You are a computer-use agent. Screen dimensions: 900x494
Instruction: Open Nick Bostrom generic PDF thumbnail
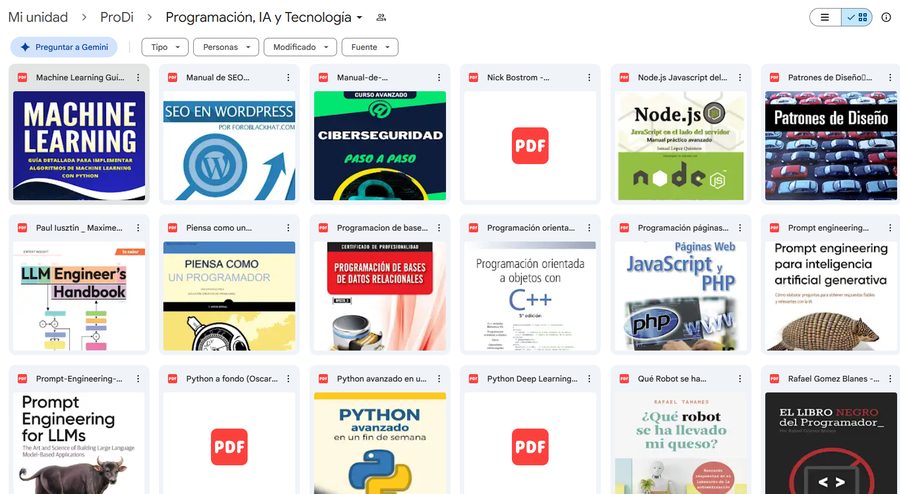pos(530,146)
